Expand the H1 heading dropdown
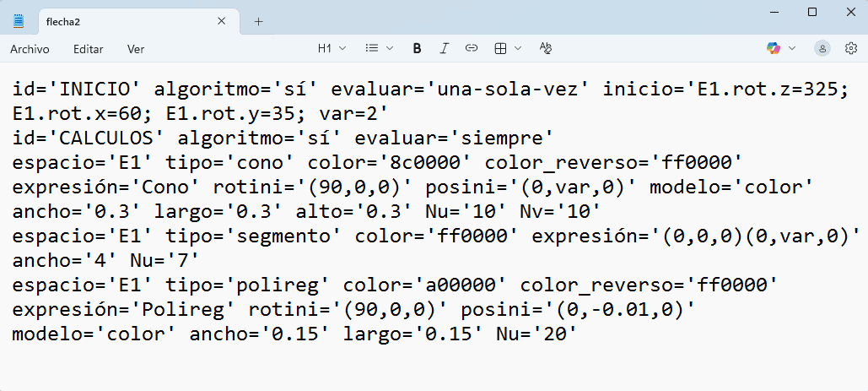The height and width of the screenshot is (391, 868). pyautogui.click(x=332, y=49)
